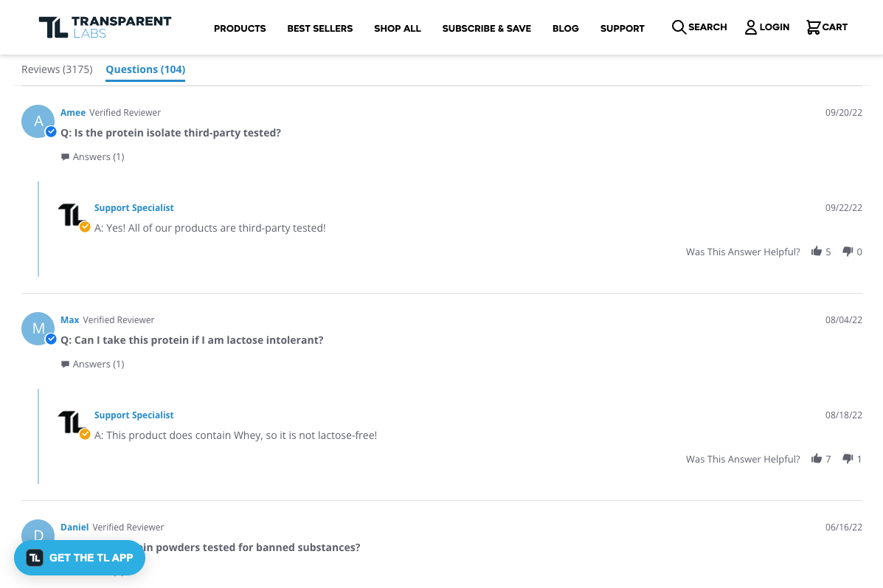
Task: Thumbs down the lactose-free answer
Action: point(848,458)
